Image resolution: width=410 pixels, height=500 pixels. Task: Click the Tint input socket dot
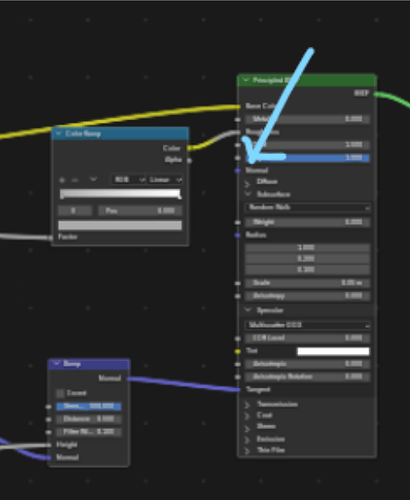[x=238, y=351]
